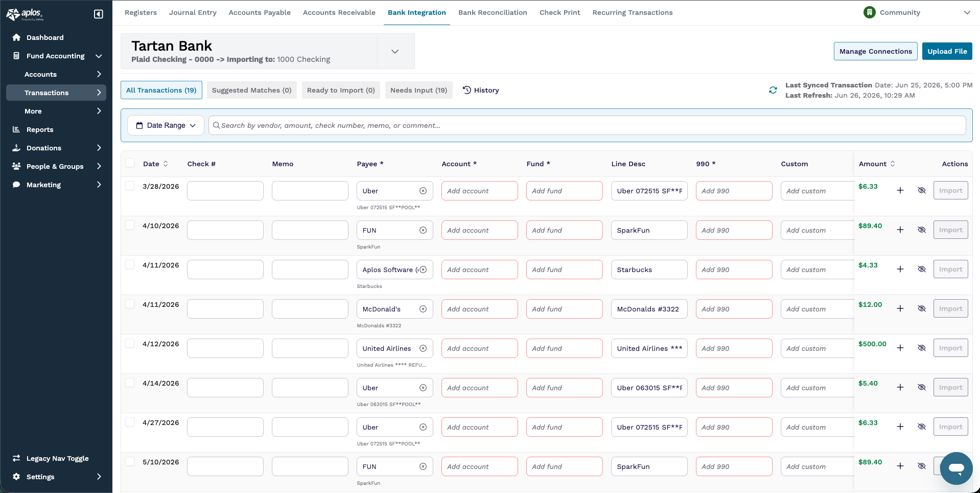The image size is (980, 493).
Task: Clear the Aplos Software payee field
Action: (x=423, y=270)
